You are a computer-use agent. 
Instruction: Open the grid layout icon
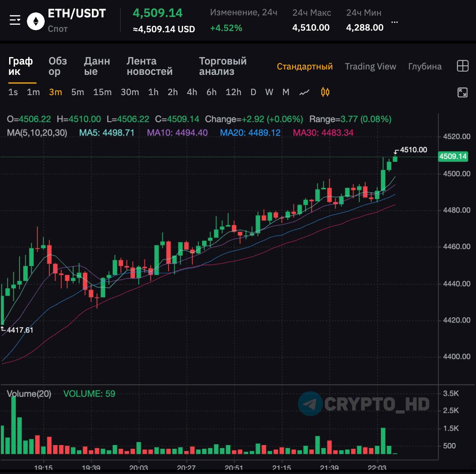(x=462, y=66)
